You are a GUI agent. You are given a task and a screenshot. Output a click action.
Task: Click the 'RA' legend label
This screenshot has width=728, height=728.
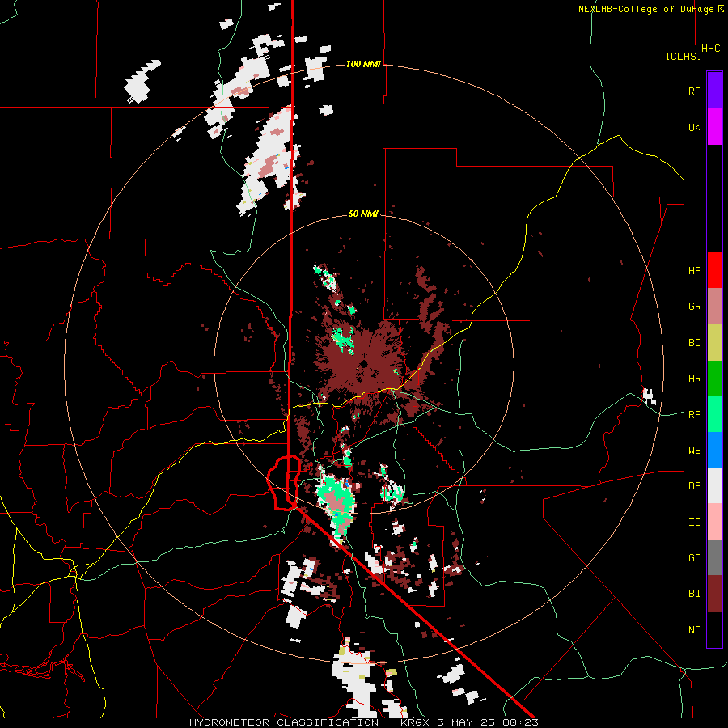point(694,415)
